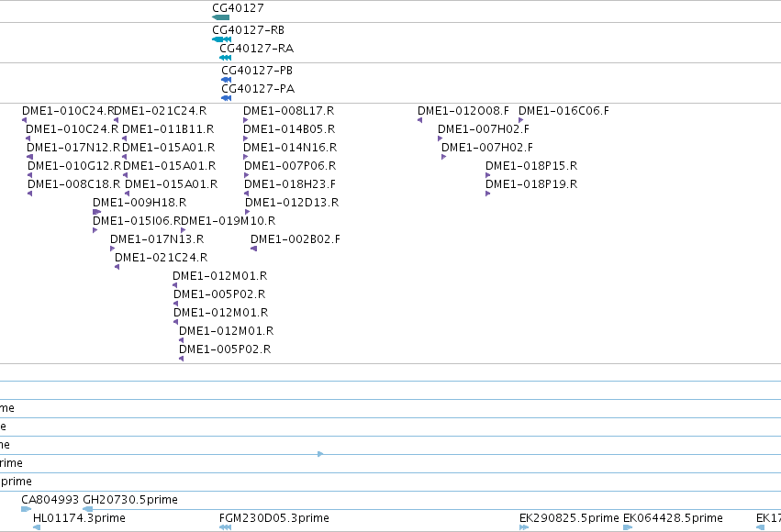Click the DME1-015I06.R label
The width and height of the screenshot is (781, 532).
138,221
